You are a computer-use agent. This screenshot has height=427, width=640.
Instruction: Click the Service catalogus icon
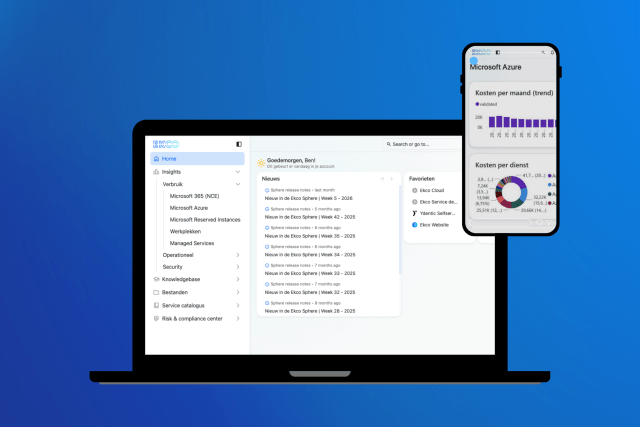click(x=156, y=306)
